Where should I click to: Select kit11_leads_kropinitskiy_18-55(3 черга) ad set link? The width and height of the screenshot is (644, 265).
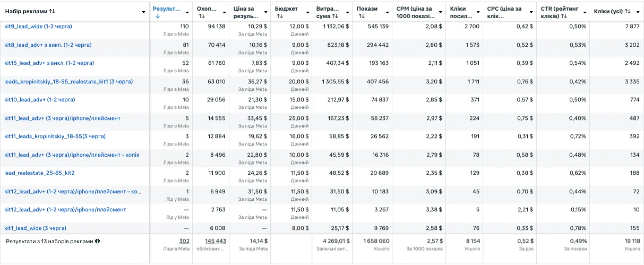(x=55, y=136)
